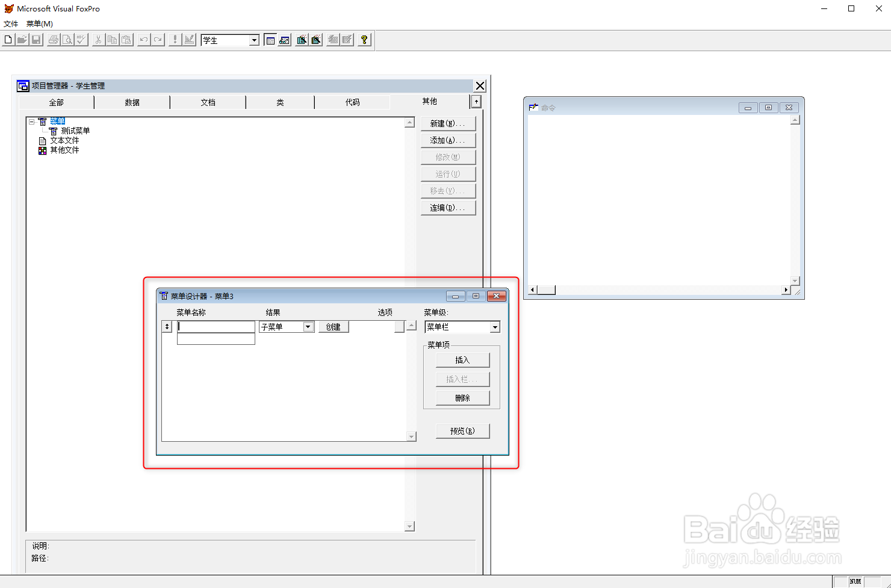The height and width of the screenshot is (588, 891).
Task: Click the Copy toolbar icon
Action: click(x=112, y=40)
